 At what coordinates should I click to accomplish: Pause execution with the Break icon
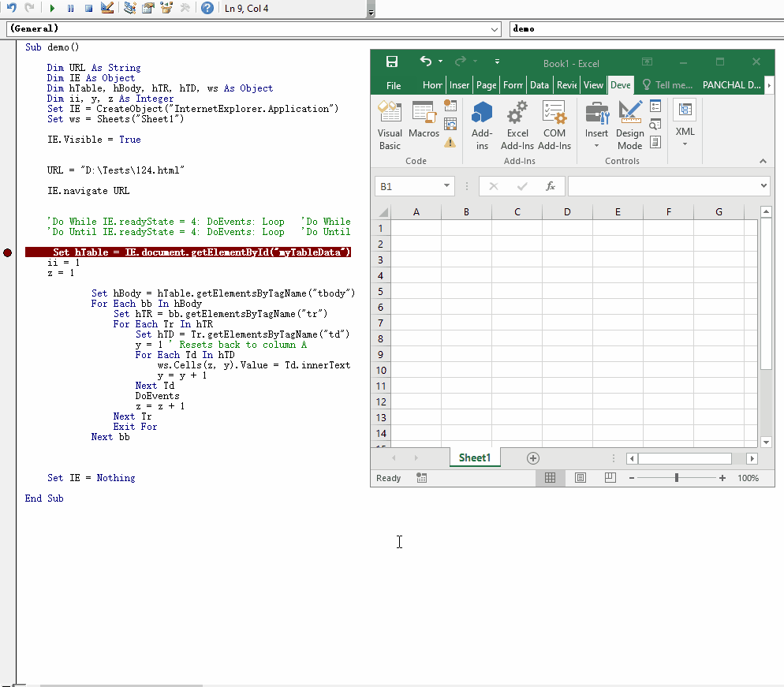pyautogui.click(x=71, y=8)
